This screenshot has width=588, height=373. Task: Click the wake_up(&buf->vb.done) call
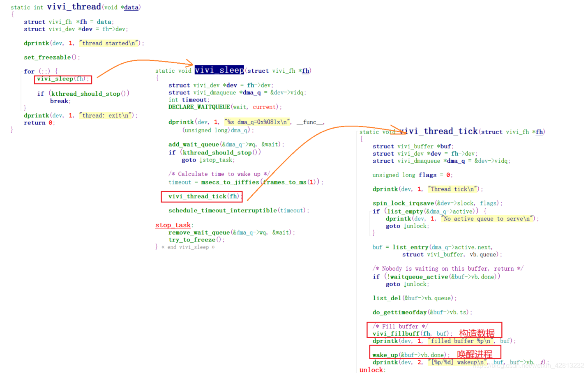tap(411, 355)
